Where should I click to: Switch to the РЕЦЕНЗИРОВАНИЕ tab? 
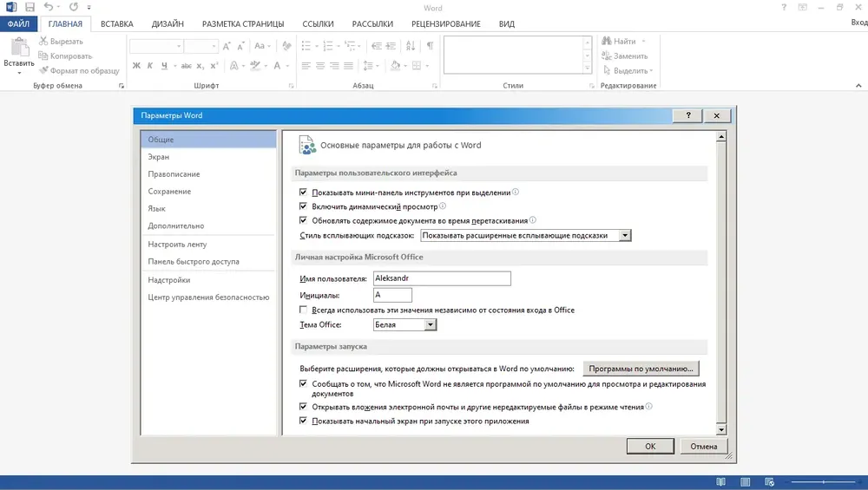click(445, 23)
